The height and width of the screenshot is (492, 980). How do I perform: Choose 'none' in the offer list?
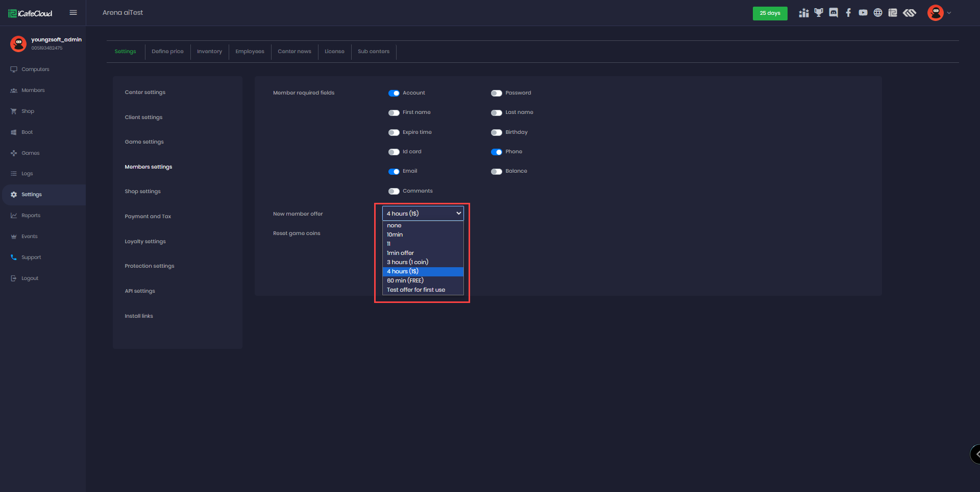click(394, 225)
